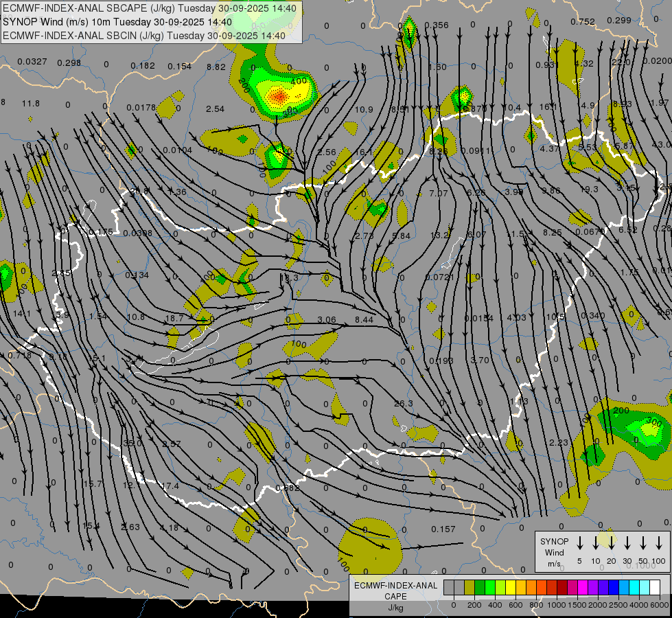
Task: Click the map value 8.44
Action: [364, 319]
